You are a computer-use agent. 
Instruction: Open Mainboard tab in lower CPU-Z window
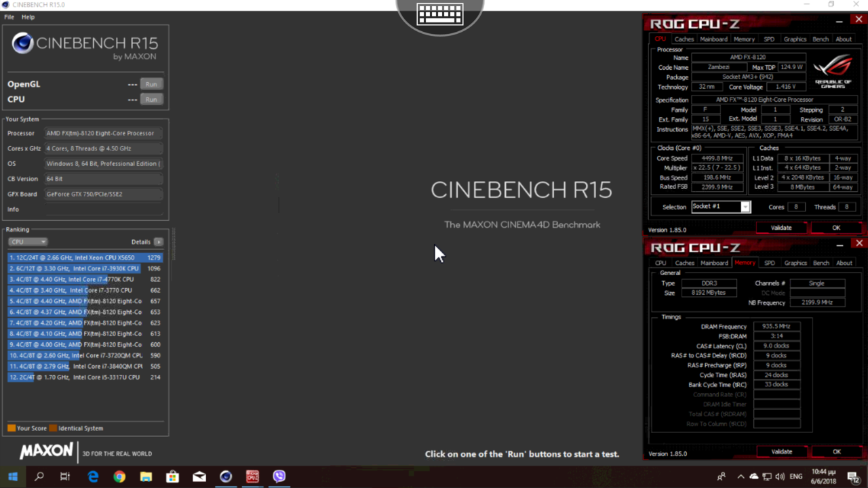pyautogui.click(x=714, y=263)
